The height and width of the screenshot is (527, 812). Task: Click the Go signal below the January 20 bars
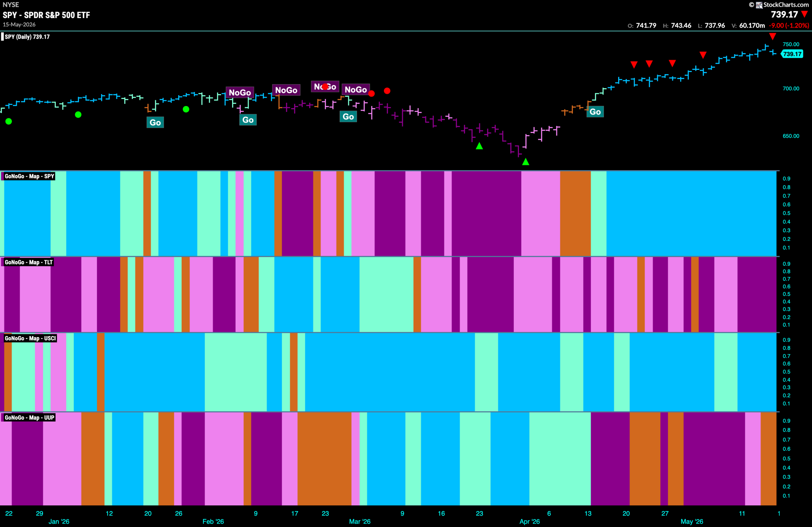[155, 122]
